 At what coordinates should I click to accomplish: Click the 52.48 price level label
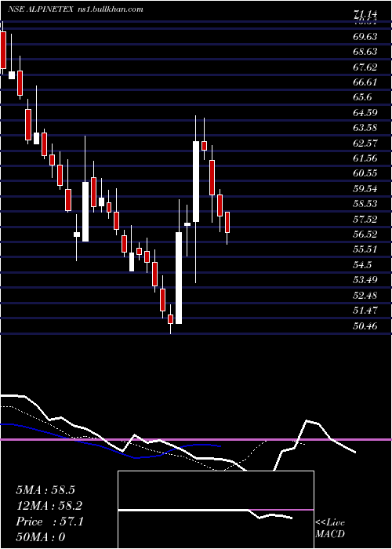pyautogui.click(x=365, y=295)
